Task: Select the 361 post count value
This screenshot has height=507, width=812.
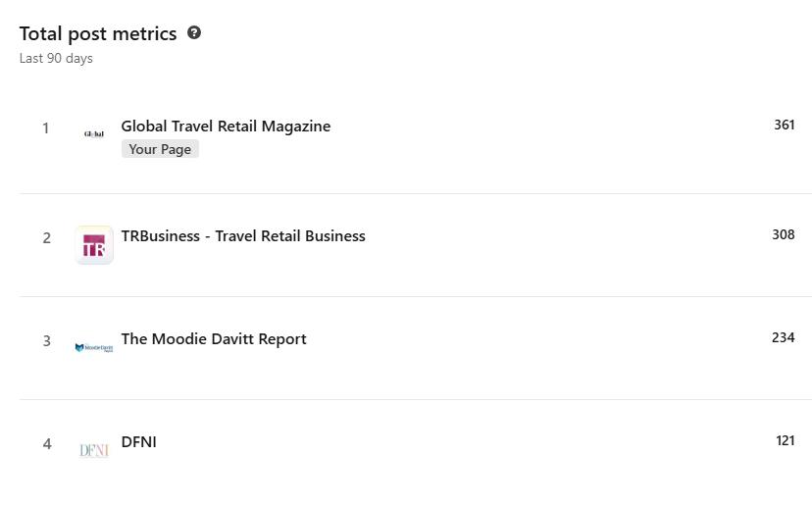Action: [784, 125]
